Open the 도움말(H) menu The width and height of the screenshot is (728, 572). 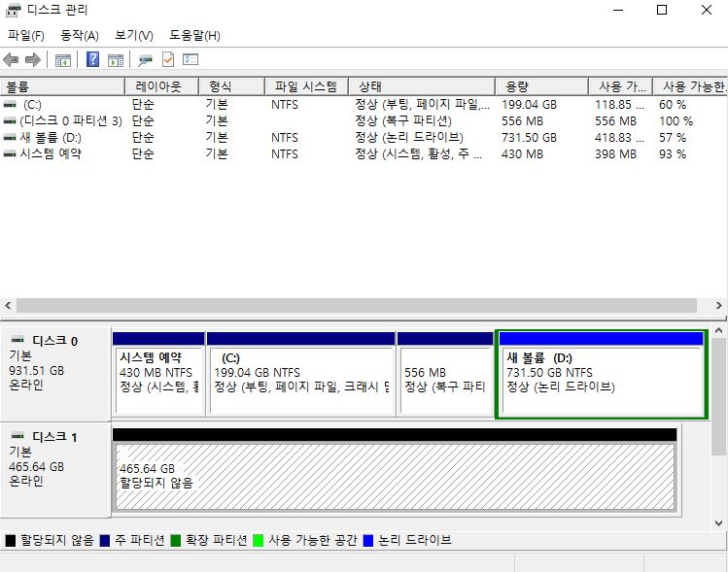coord(194,35)
